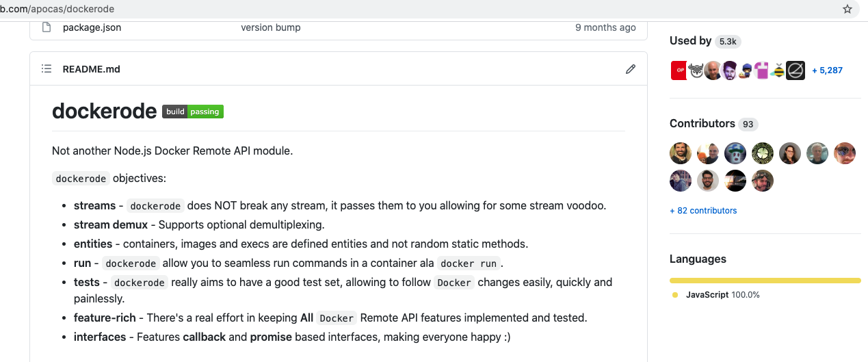Open the package.json file link

pyautogui.click(x=92, y=27)
